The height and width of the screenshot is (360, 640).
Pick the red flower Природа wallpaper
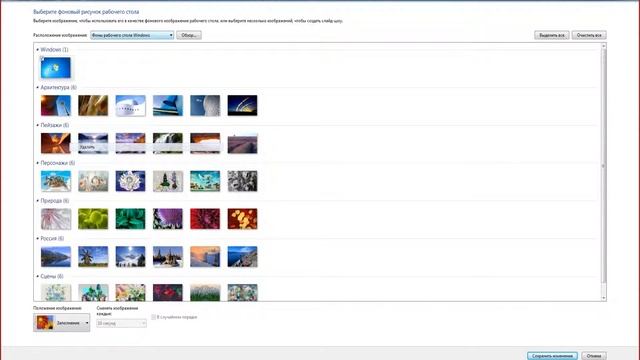coord(205,219)
